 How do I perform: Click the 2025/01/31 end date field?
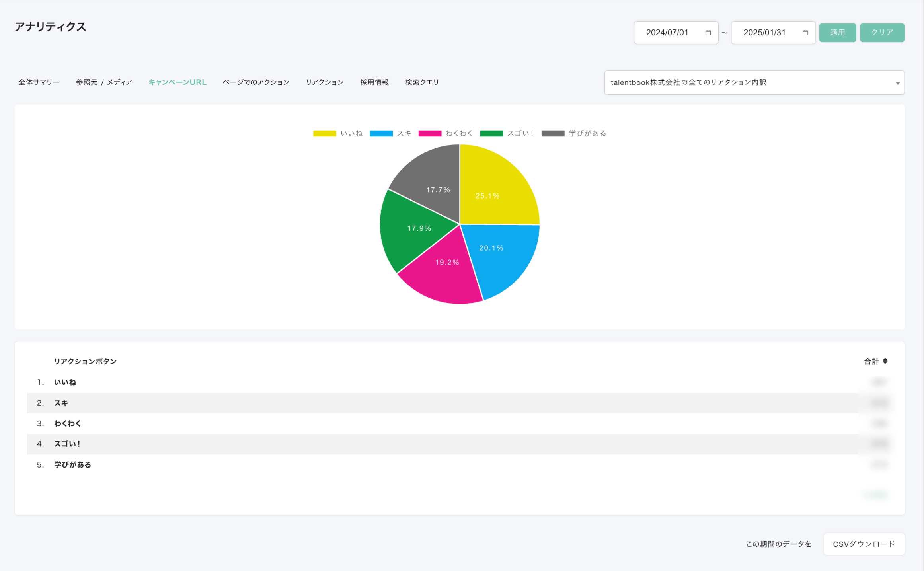[x=764, y=33]
